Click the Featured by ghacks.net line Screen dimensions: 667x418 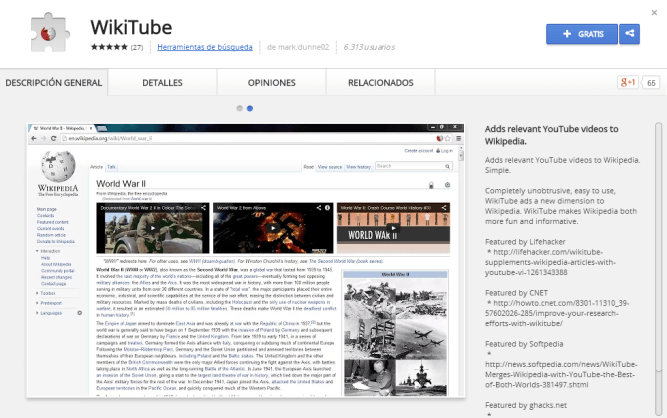pyautogui.click(x=526, y=405)
